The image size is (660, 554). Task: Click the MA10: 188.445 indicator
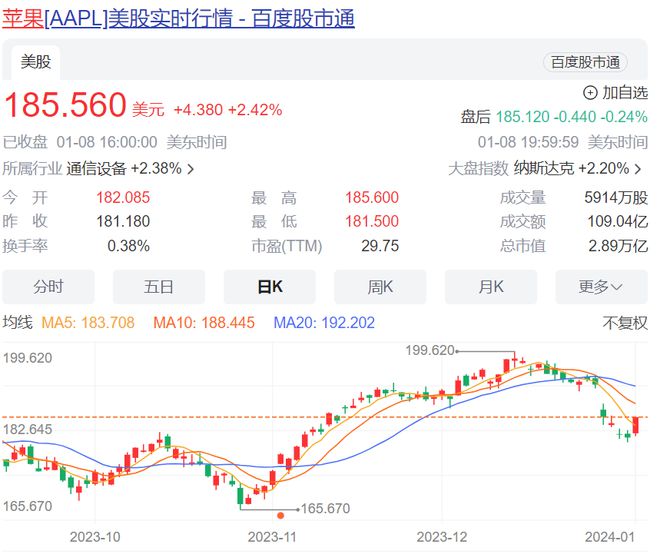tap(204, 323)
